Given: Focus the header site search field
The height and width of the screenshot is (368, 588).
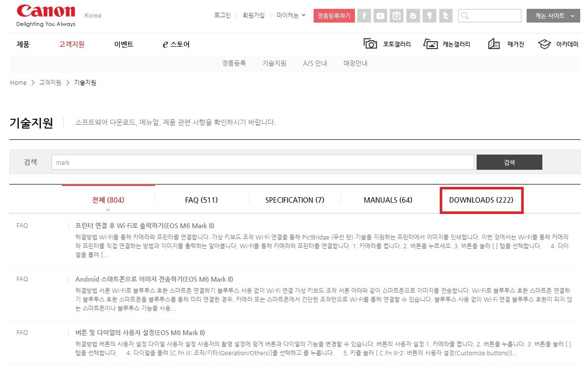Looking at the screenshot, I should [489, 16].
